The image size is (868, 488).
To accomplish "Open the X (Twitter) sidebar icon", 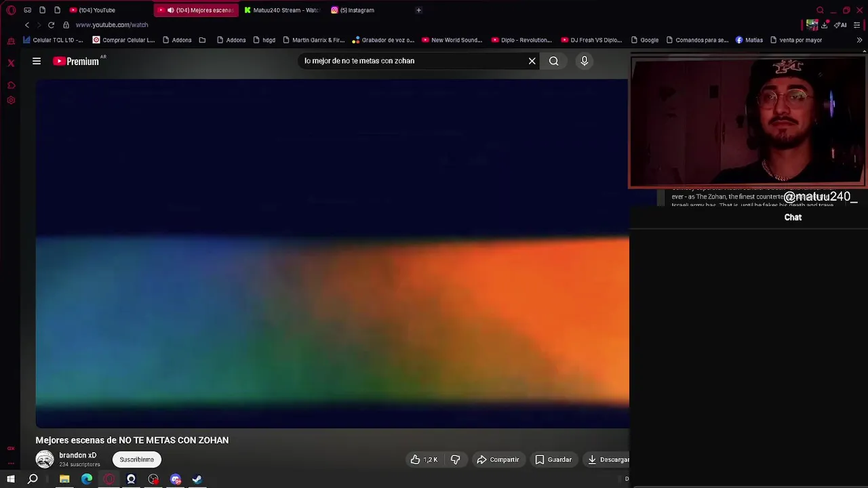I will tap(11, 63).
